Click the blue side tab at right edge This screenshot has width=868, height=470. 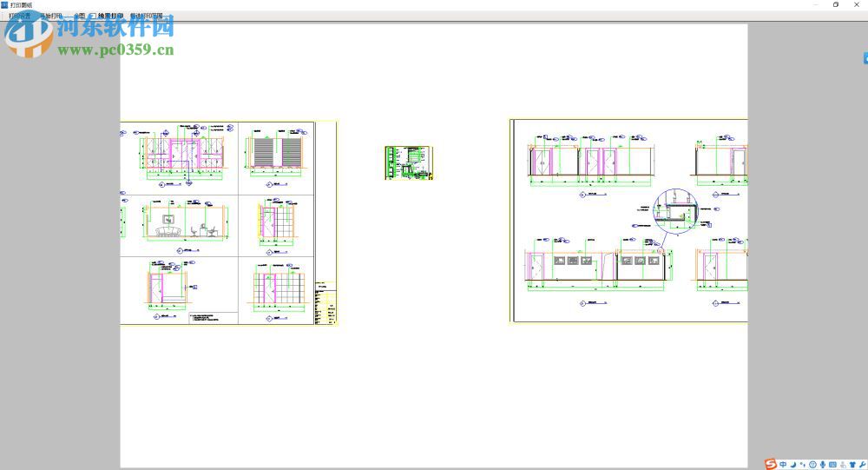click(865, 57)
